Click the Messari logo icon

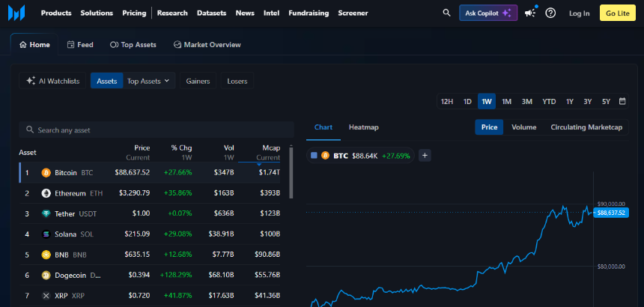[x=16, y=13]
